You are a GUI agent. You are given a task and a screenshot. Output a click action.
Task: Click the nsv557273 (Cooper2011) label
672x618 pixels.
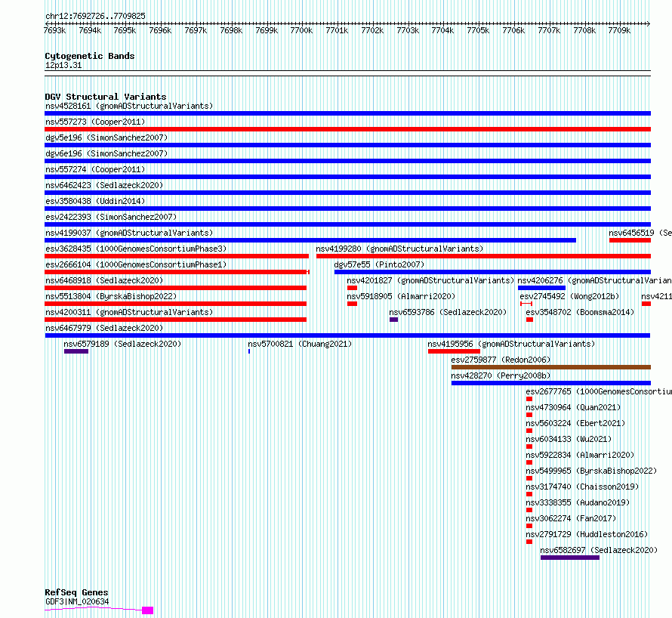click(95, 122)
